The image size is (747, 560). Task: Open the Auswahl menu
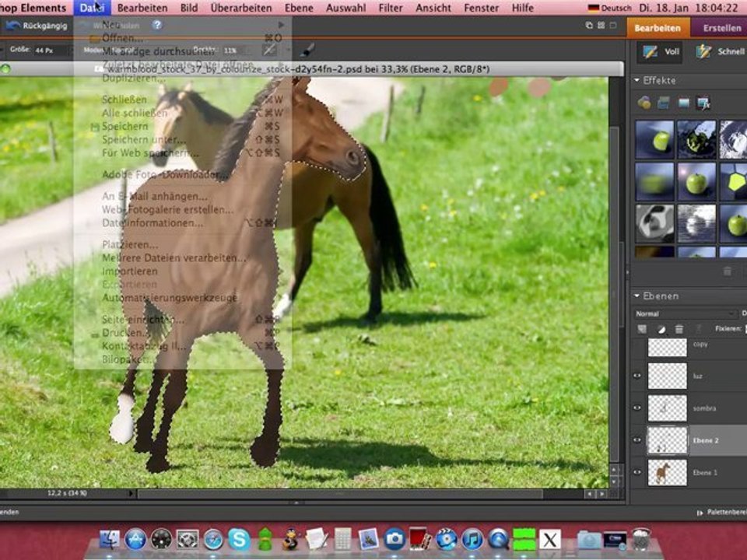pyautogui.click(x=346, y=8)
